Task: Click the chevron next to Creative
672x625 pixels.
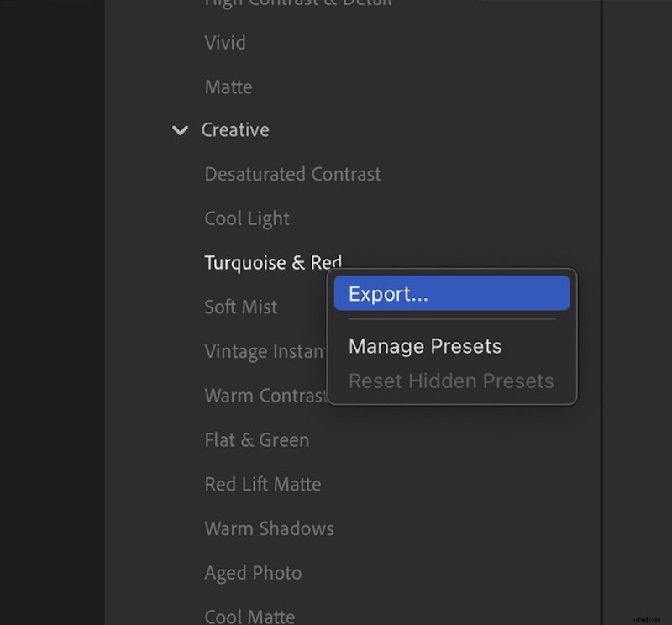Action: click(x=181, y=130)
